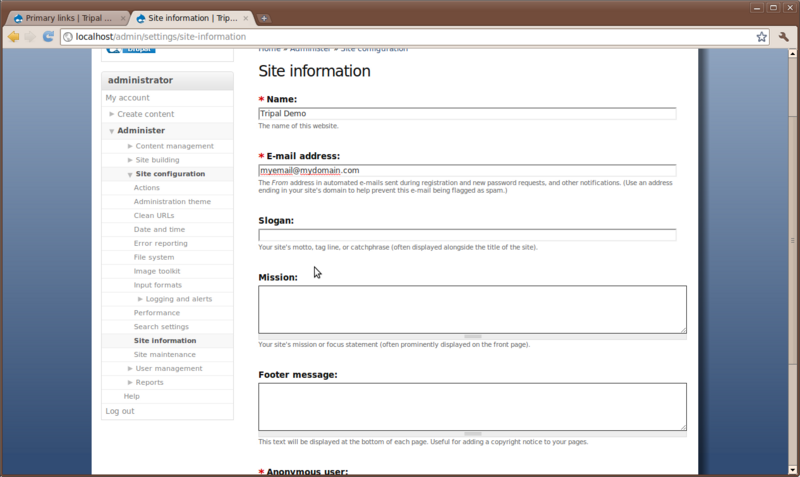Go to Administration theme settings
Viewport: 800px width, 477px height.
(x=172, y=202)
